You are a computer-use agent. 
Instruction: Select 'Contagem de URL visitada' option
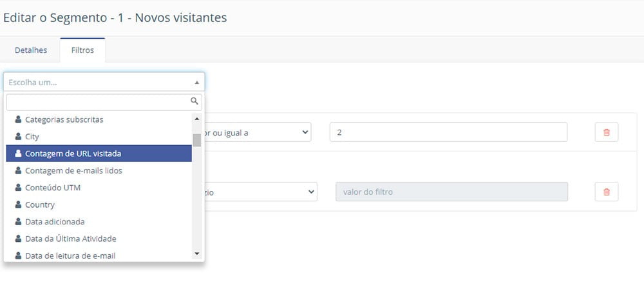click(73, 154)
